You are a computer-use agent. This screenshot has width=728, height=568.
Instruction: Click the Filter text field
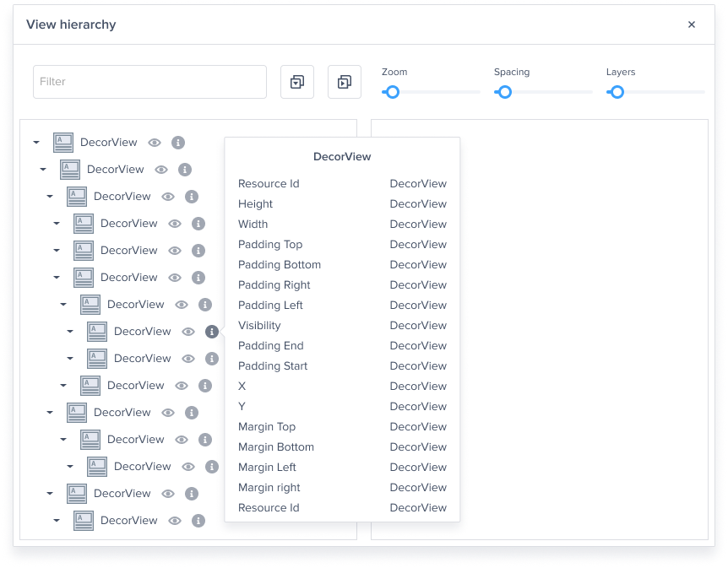click(x=149, y=82)
